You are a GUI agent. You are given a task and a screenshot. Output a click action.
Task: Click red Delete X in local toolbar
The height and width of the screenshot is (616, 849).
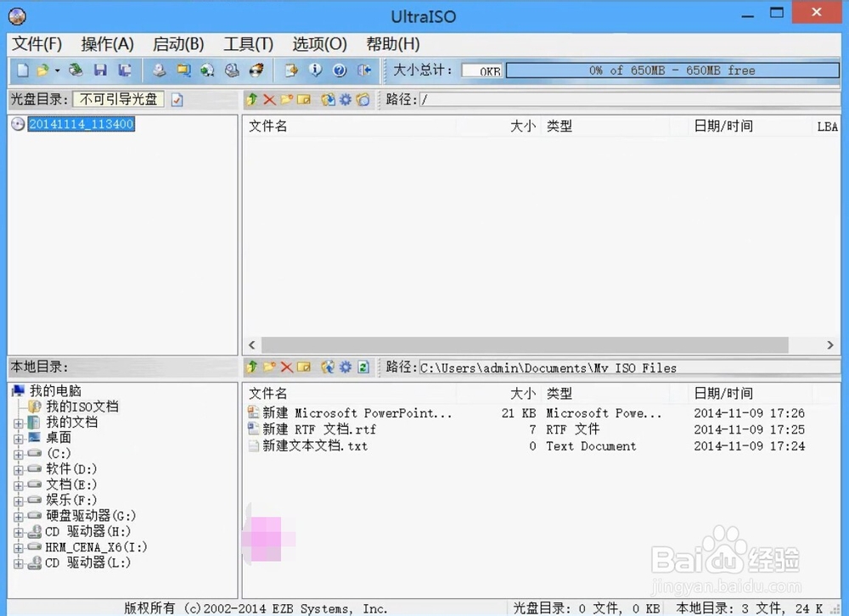pyautogui.click(x=287, y=367)
